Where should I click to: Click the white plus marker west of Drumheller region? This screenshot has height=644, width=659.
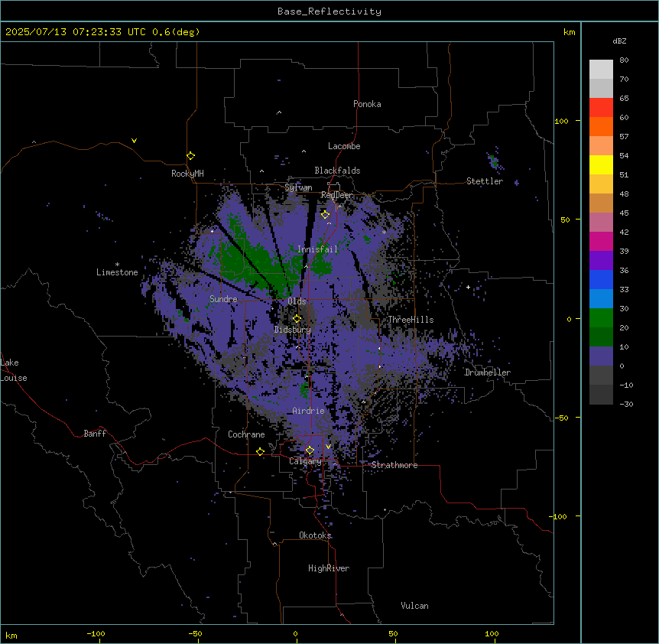click(468, 287)
